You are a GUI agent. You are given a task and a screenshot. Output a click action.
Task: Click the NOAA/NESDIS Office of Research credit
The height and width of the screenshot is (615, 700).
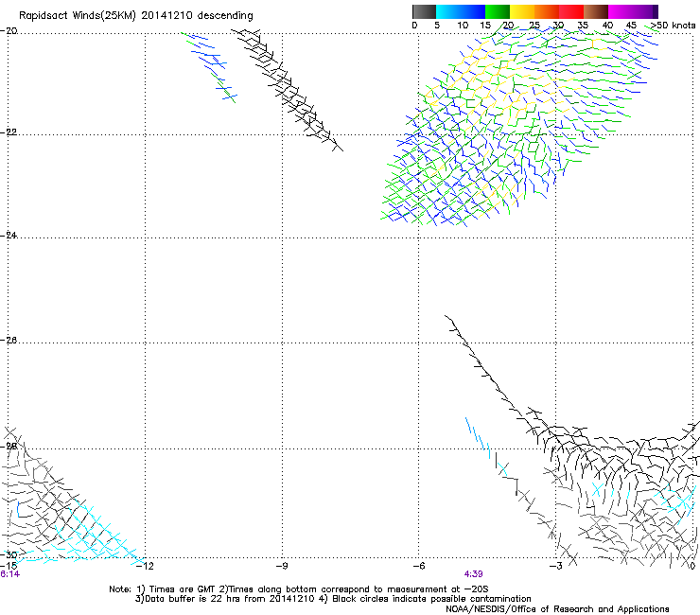tap(557, 609)
